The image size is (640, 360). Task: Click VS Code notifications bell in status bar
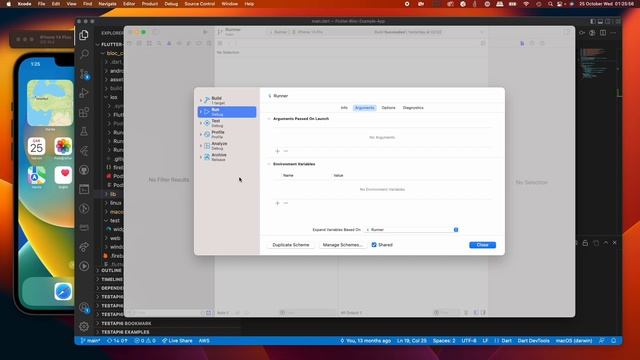point(613,340)
